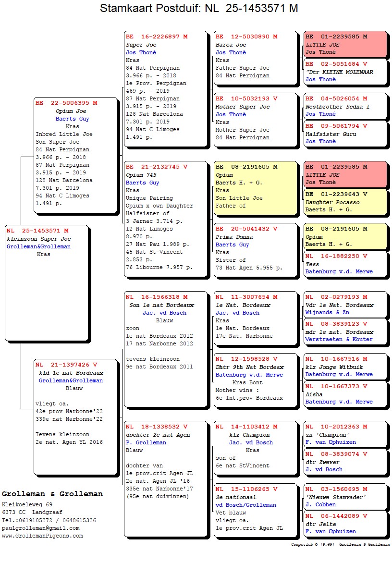Select the yellow Daughter Pocasso box

tap(345, 202)
